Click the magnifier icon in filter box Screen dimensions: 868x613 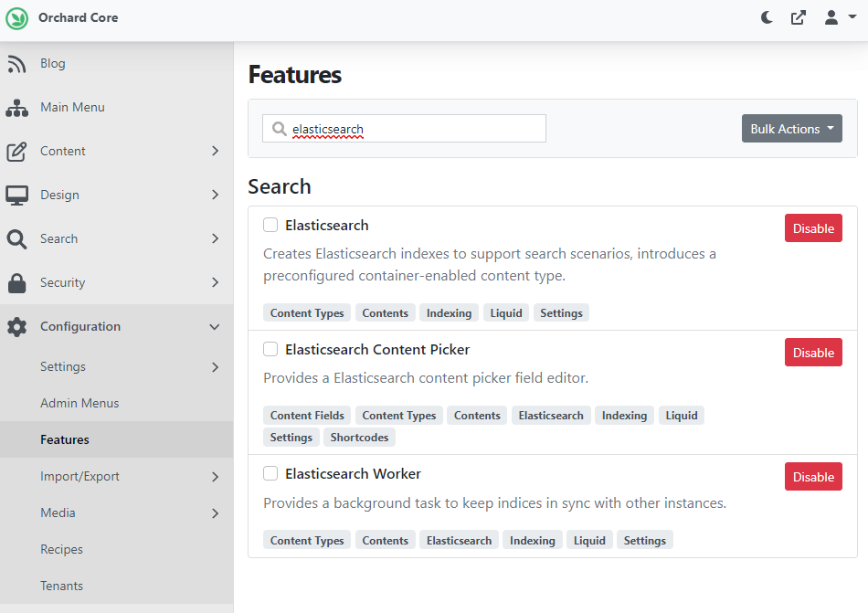pos(279,128)
